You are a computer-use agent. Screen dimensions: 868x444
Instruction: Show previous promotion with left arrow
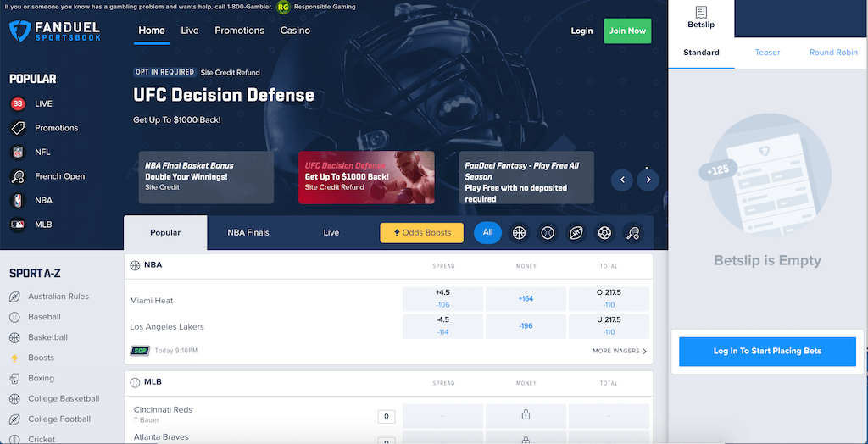click(x=622, y=180)
